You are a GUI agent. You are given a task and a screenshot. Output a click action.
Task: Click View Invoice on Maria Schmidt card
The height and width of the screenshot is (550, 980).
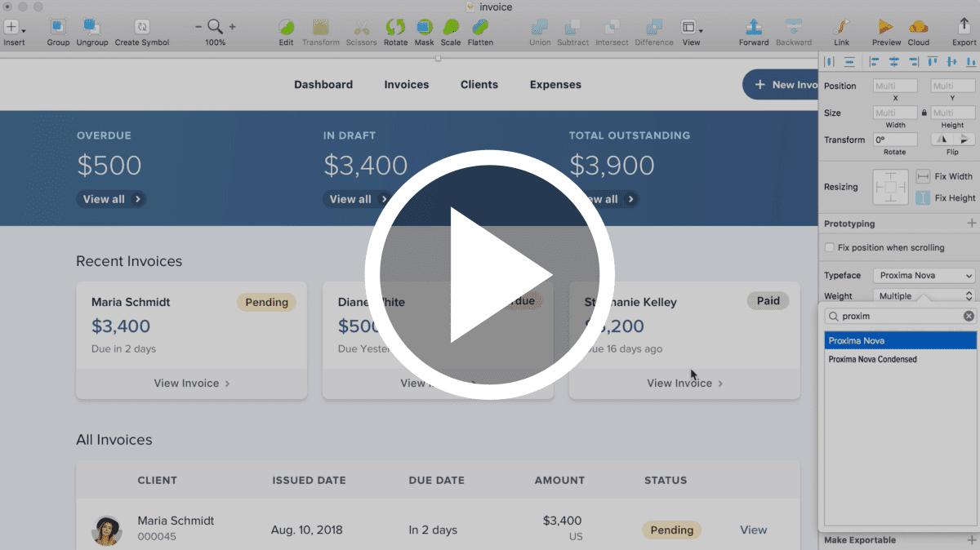(x=191, y=384)
